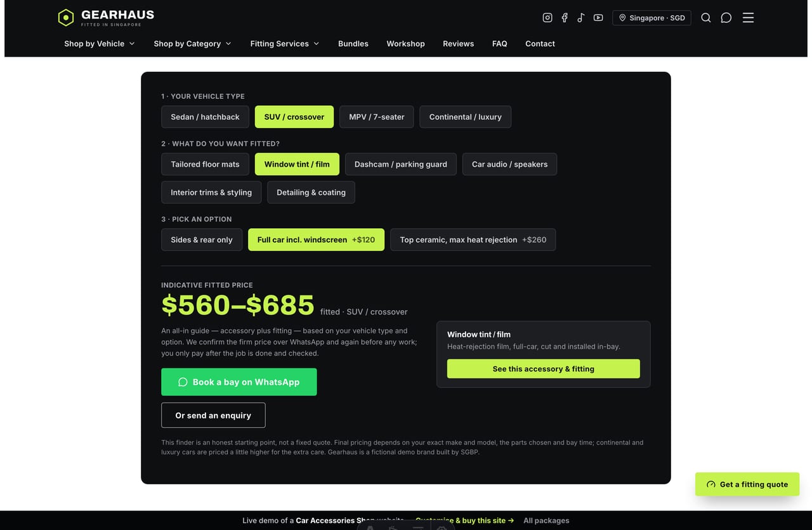Click the Indicative Fitted Price label
The width and height of the screenshot is (812, 530).
tap(207, 285)
